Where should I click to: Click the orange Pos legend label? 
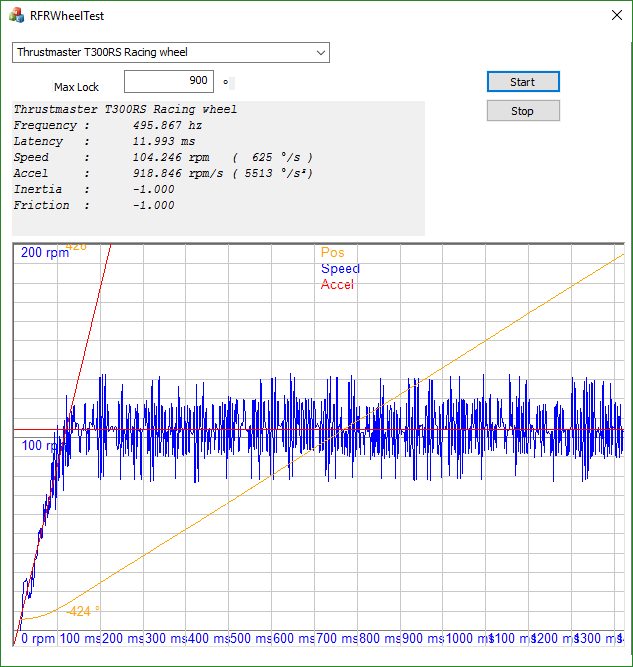[332, 253]
